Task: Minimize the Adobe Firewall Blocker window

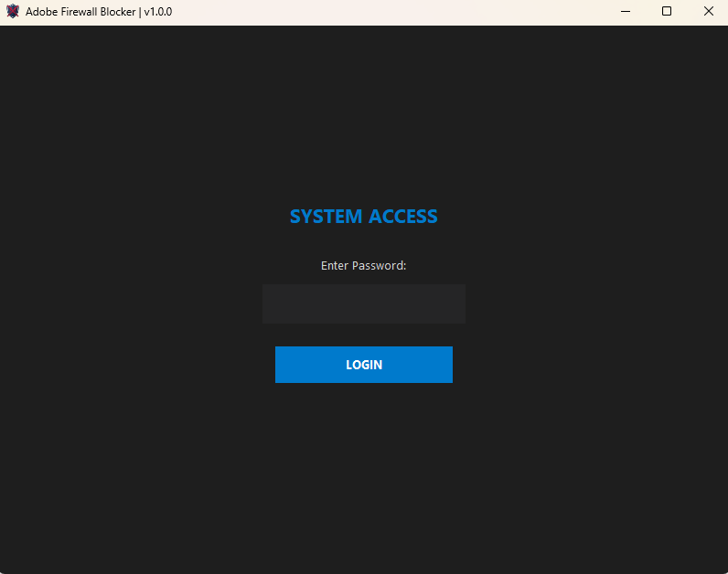Action: [x=626, y=12]
